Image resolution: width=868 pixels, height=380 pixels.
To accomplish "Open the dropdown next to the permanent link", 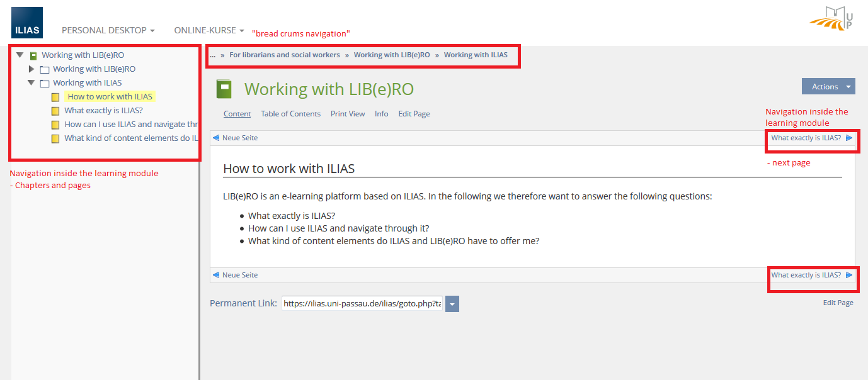I will 452,305.
